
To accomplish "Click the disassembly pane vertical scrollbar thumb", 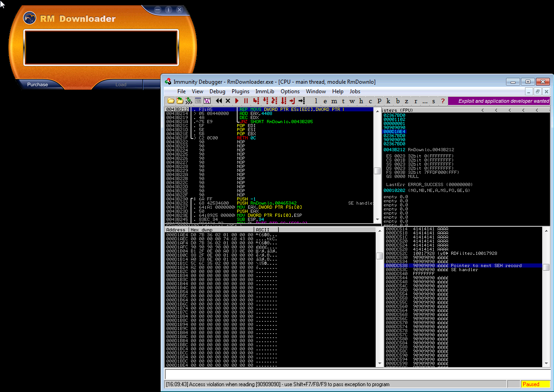I will (x=377, y=171).
